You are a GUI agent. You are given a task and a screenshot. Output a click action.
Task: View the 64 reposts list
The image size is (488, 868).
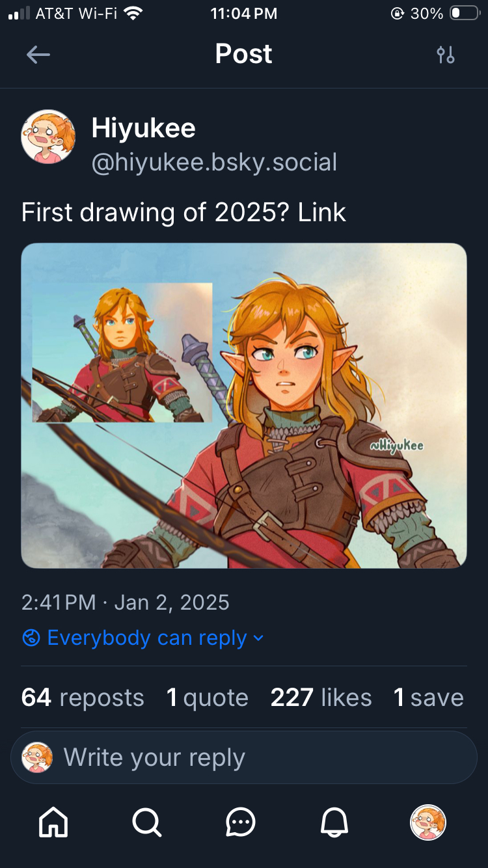(x=83, y=698)
